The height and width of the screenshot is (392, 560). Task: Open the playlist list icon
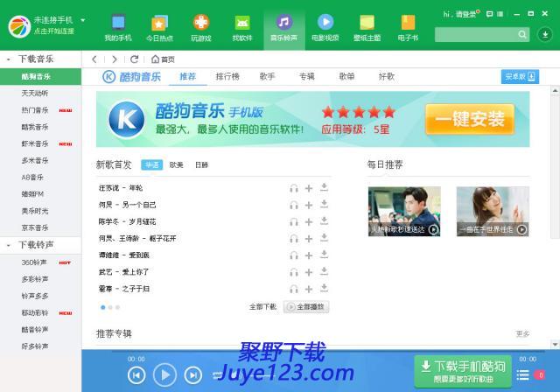[523, 374]
